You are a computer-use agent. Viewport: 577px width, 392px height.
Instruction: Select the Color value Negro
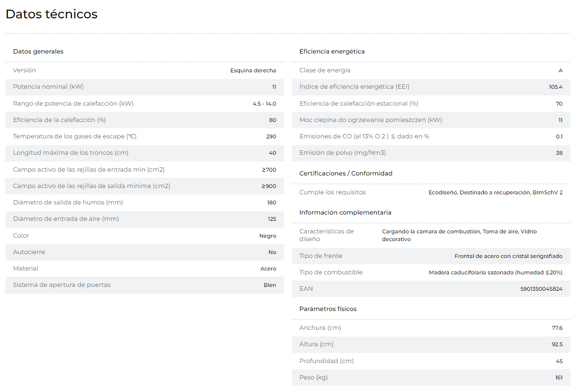(x=268, y=236)
